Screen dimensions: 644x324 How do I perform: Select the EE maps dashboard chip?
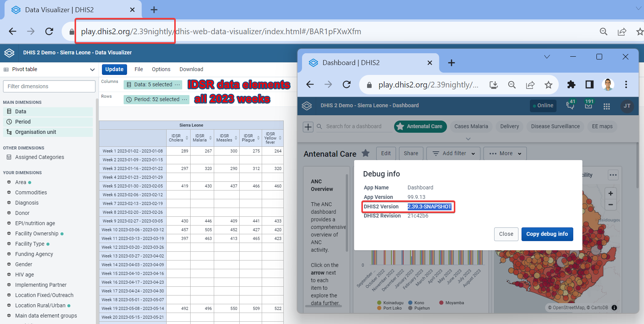603,127
